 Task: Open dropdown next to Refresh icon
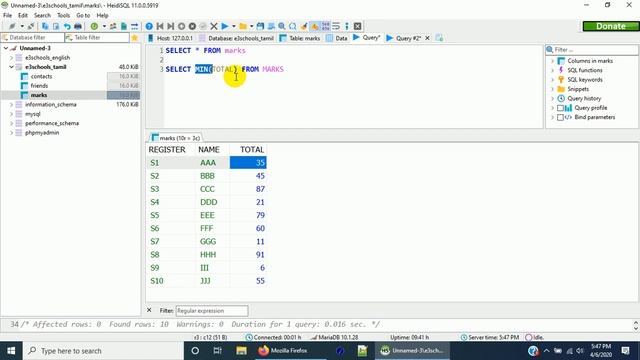[104, 26]
